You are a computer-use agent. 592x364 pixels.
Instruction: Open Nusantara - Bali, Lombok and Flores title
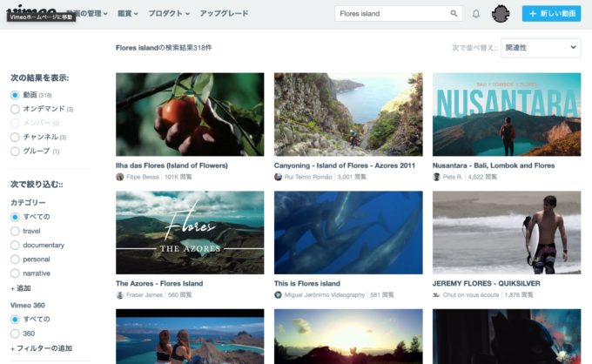pyautogui.click(x=494, y=165)
